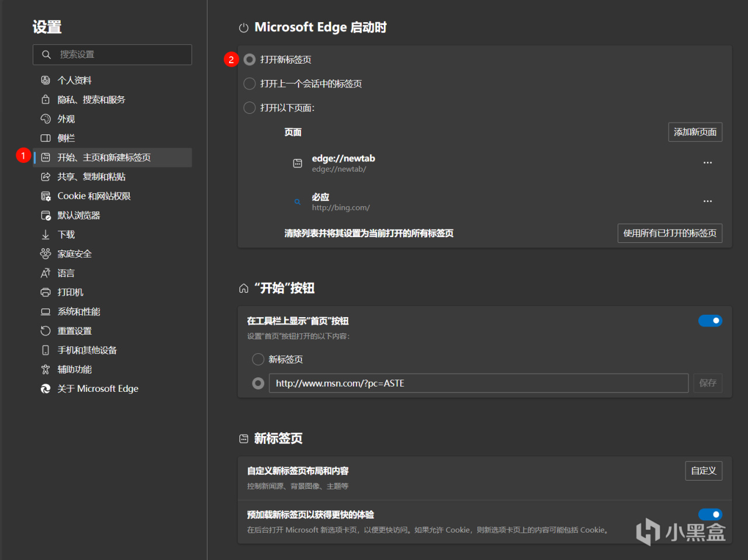Click the edge://newtab/ address text

click(x=339, y=169)
